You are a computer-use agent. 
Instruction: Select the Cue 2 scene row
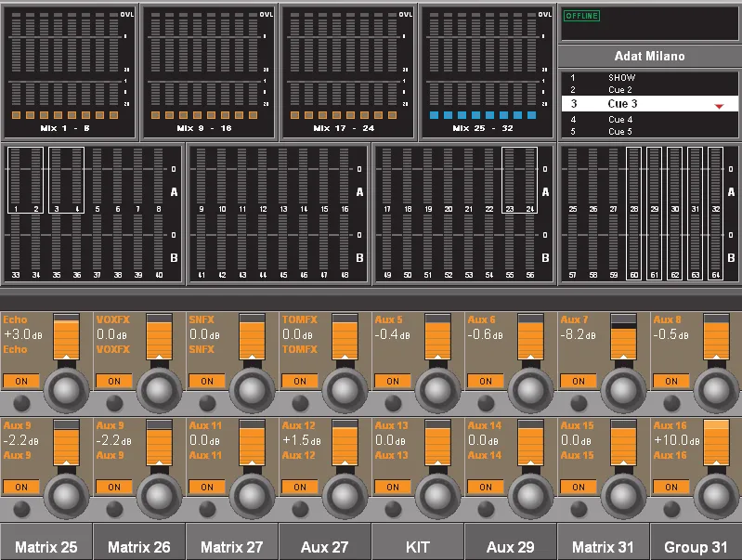[649, 90]
